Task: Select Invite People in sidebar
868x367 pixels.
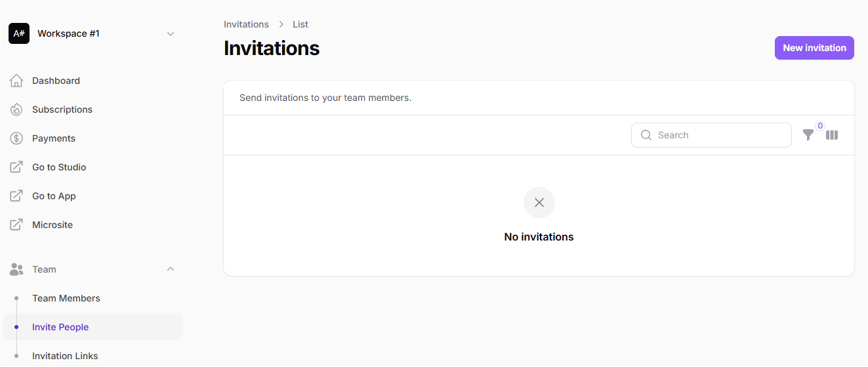Action: tap(60, 327)
